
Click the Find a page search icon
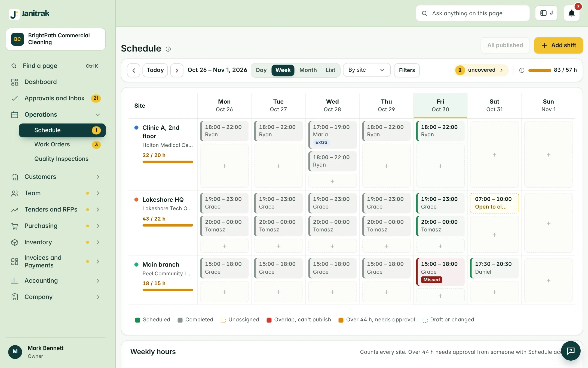point(14,66)
